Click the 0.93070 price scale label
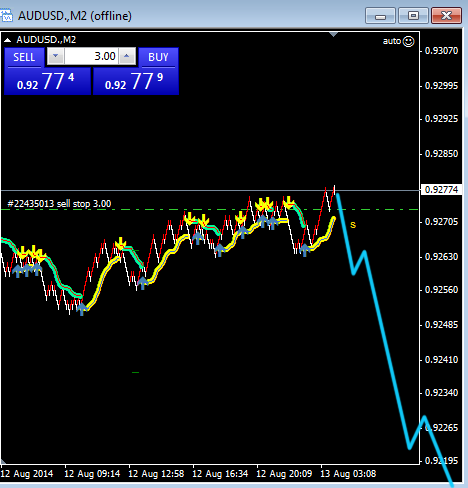 click(442, 51)
